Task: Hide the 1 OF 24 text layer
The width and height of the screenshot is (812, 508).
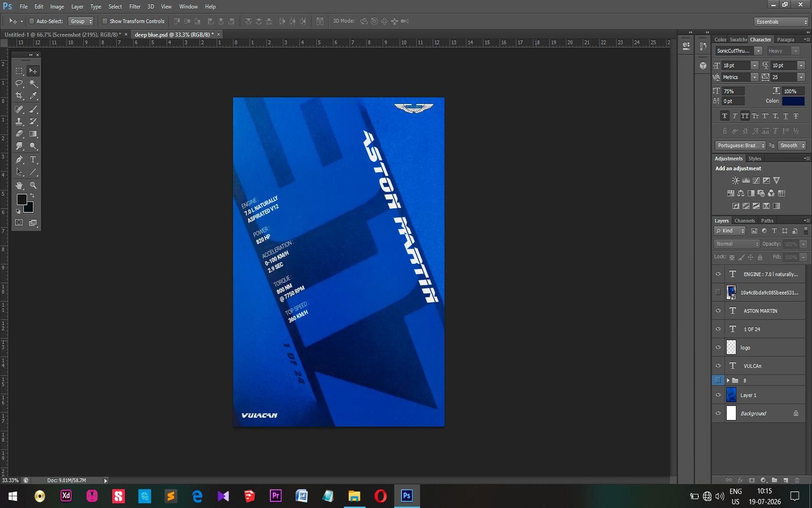Action: click(718, 329)
